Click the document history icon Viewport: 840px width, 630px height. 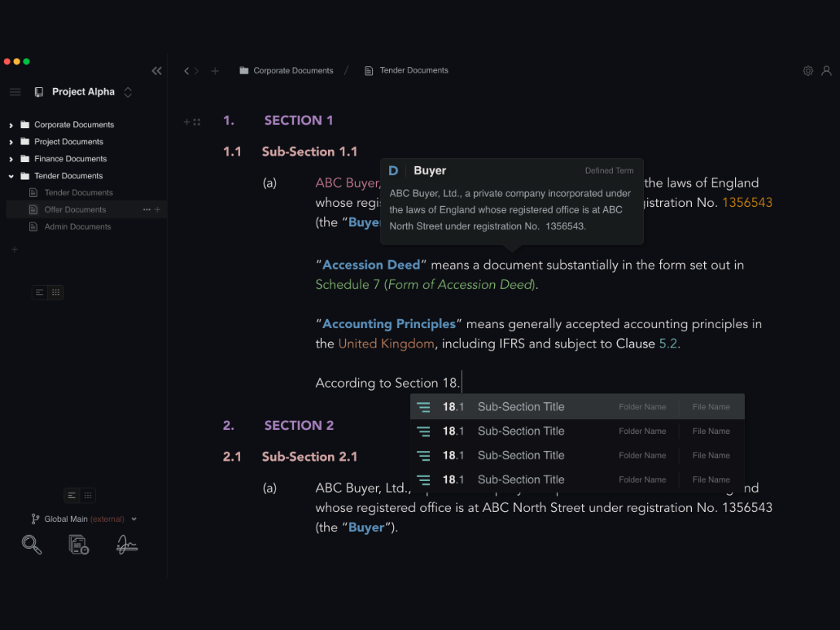point(78,544)
